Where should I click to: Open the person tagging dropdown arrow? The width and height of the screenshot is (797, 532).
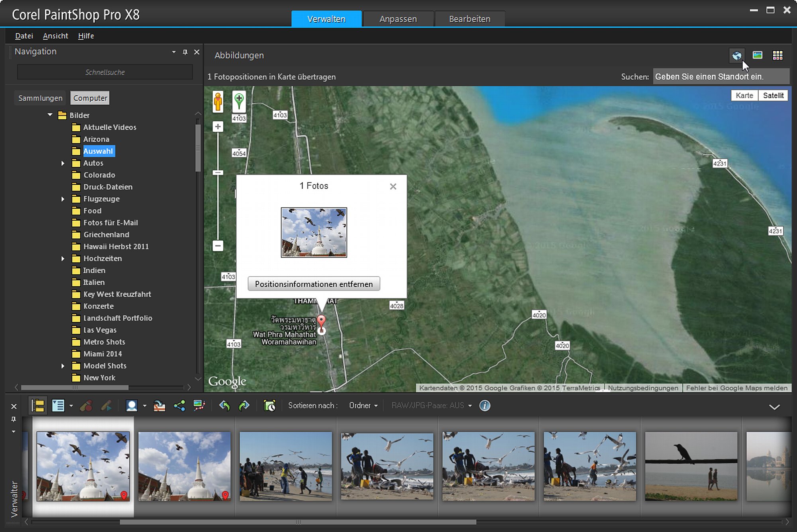pos(144,406)
